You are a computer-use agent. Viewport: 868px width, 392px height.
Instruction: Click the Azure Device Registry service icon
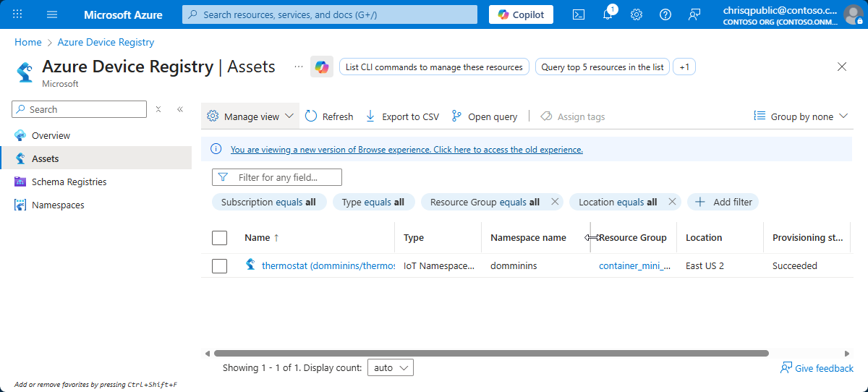[x=25, y=72]
